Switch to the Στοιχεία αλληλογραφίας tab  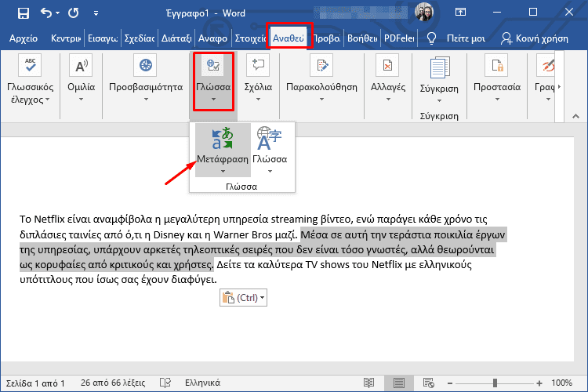250,38
